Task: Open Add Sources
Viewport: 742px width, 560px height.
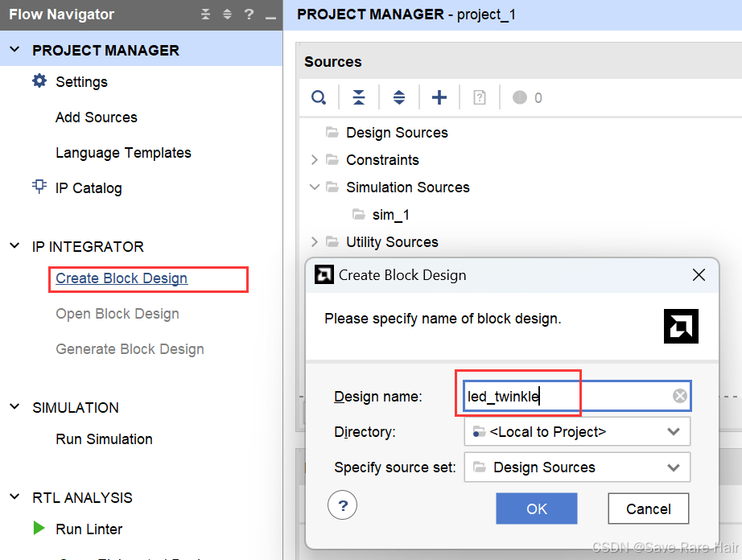Action: (97, 117)
